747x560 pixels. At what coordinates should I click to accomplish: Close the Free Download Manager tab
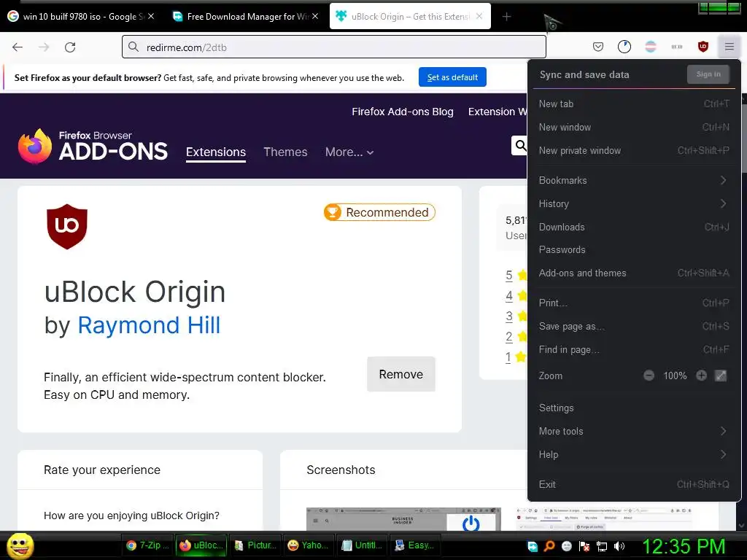click(x=315, y=16)
